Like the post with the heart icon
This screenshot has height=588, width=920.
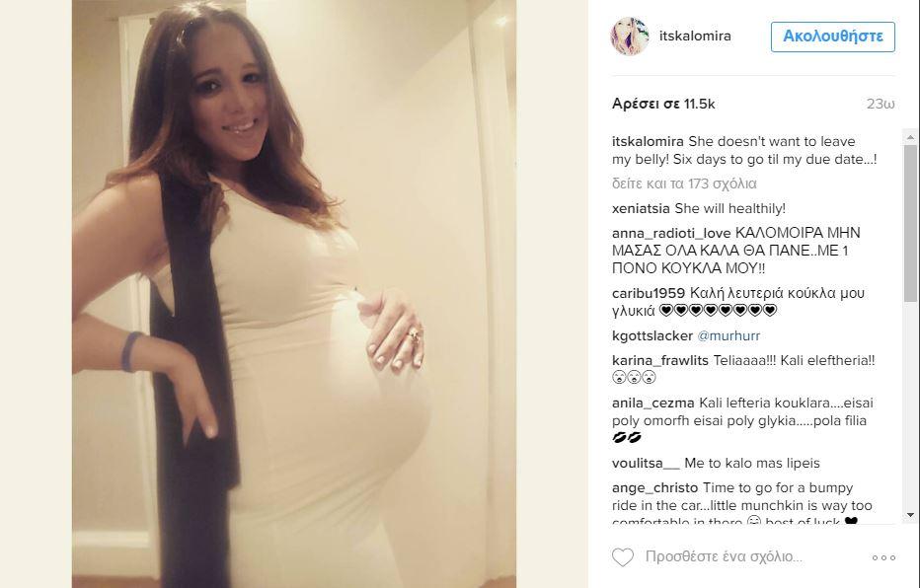pyautogui.click(x=623, y=557)
